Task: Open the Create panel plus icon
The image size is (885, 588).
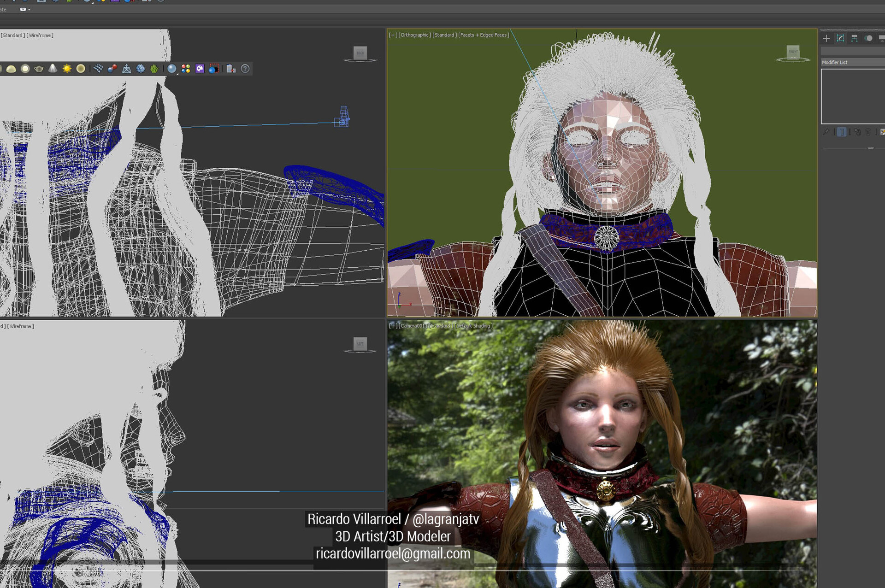Action: click(826, 38)
